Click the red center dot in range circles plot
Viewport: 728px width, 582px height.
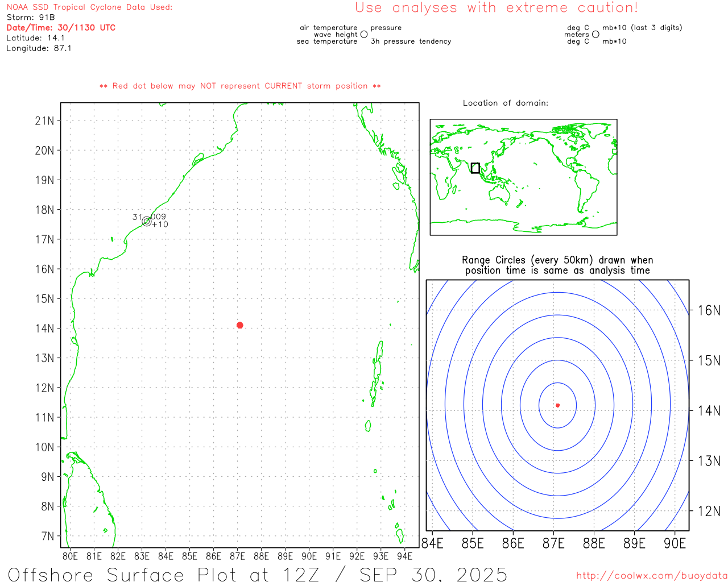coord(557,405)
